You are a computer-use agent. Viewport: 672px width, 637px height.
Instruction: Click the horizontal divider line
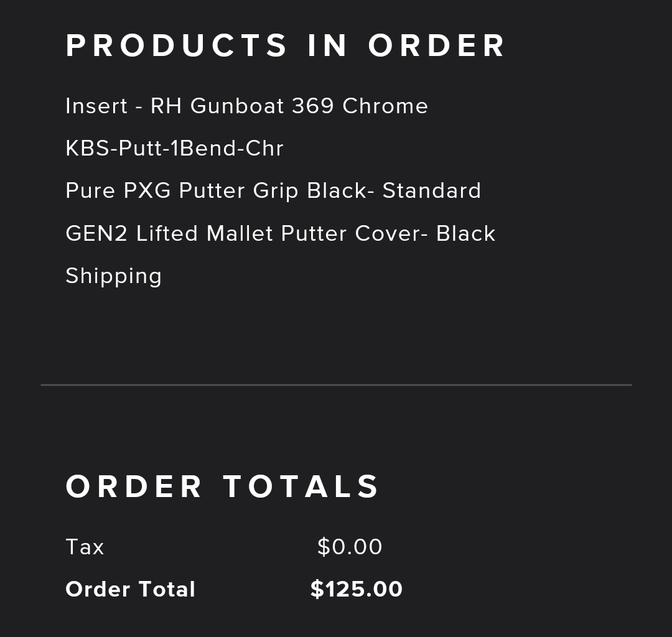coord(336,385)
